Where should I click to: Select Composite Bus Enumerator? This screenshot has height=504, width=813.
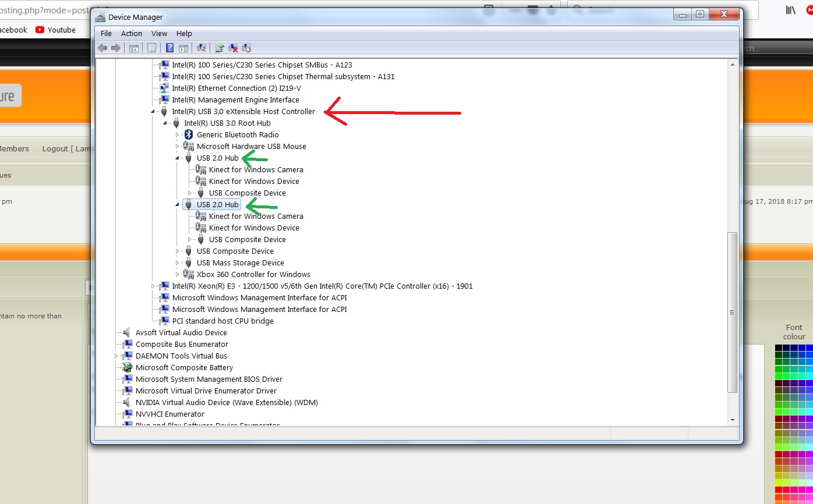click(x=182, y=344)
